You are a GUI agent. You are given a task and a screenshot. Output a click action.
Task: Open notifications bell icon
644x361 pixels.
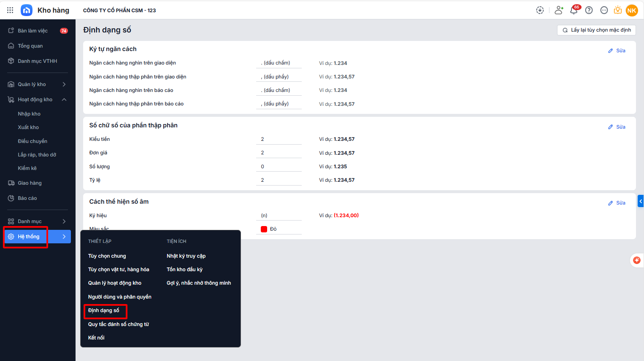[574, 11]
